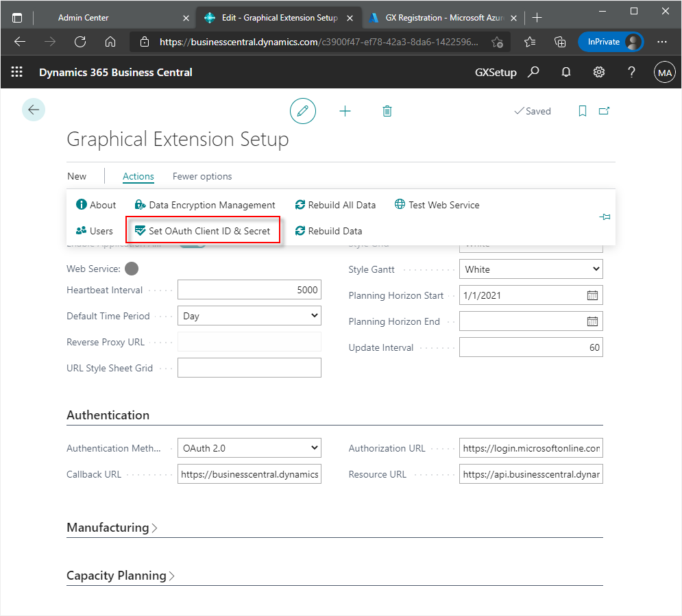Expand the Manufacturing section
The height and width of the screenshot is (616, 682).
click(x=112, y=528)
